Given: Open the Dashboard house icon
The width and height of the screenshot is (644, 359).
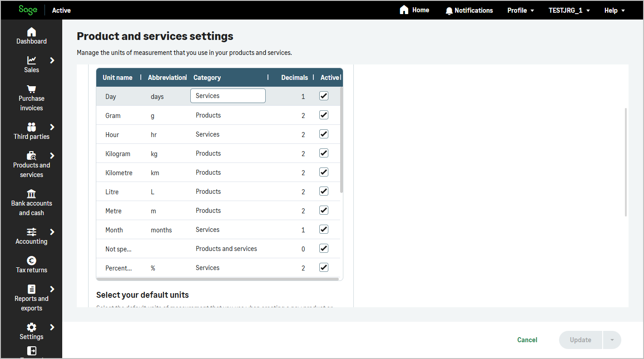Looking at the screenshot, I should tap(31, 32).
